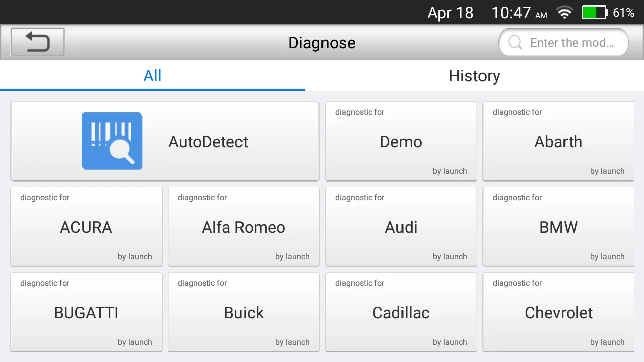
Task: Tap the back arrow button
Action: [38, 42]
